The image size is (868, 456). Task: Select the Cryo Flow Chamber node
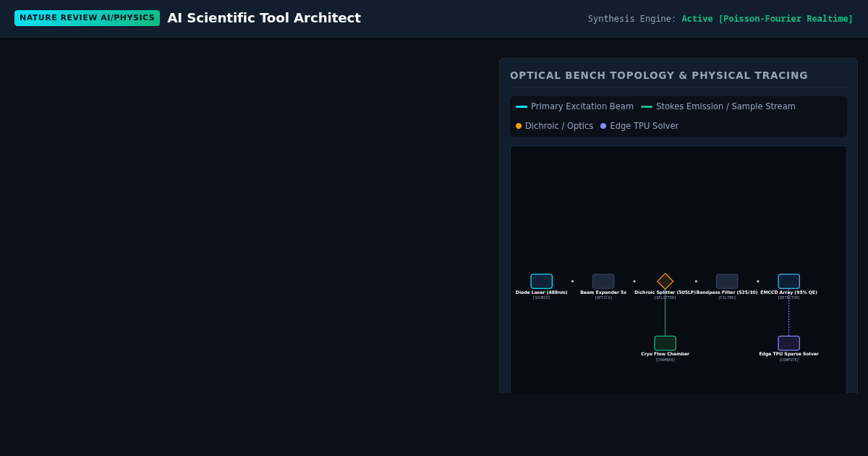point(665,343)
